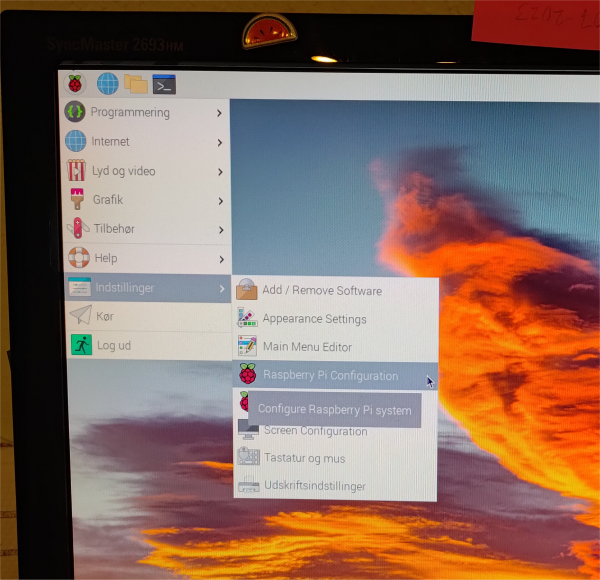Click Log ud to log out
Viewport: 600px width, 580px height.
(113, 345)
